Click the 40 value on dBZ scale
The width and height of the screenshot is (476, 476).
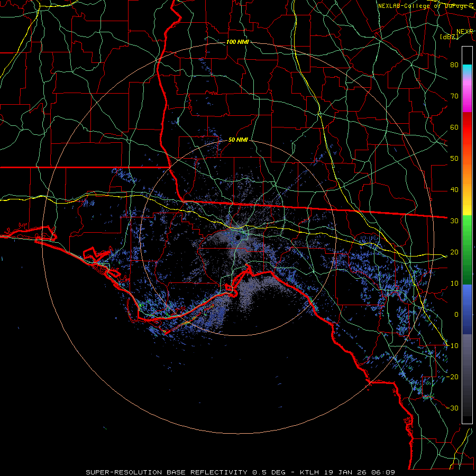pyautogui.click(x=454, y=190)
